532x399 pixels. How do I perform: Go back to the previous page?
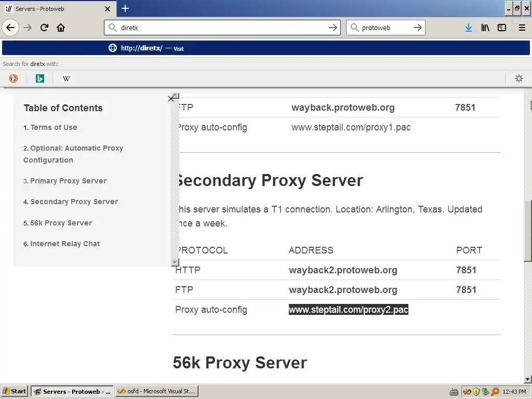[x=10, y=28]
